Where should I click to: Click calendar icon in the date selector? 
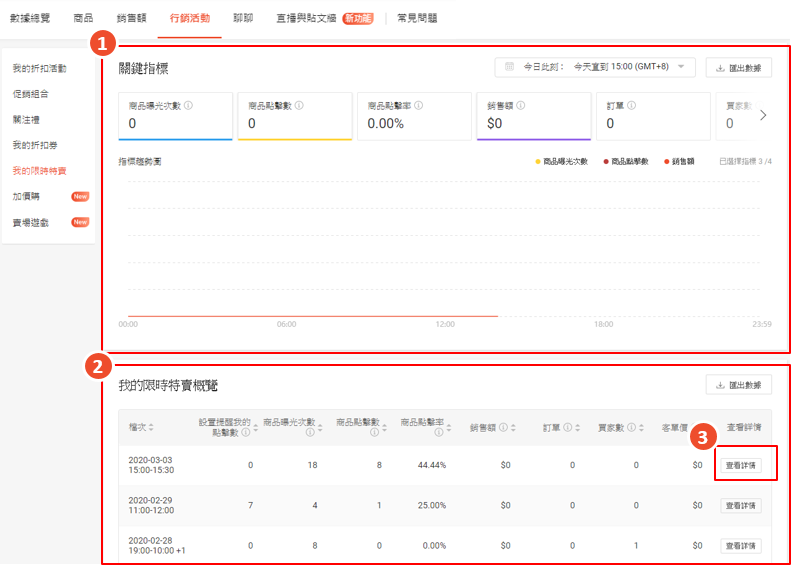pos(510,67)
